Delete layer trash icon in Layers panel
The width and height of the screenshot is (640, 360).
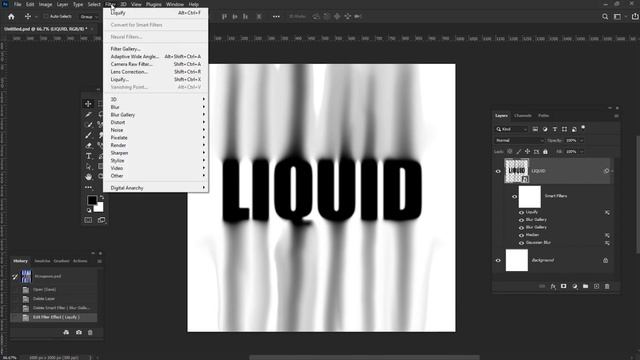(x=607, y=287)
